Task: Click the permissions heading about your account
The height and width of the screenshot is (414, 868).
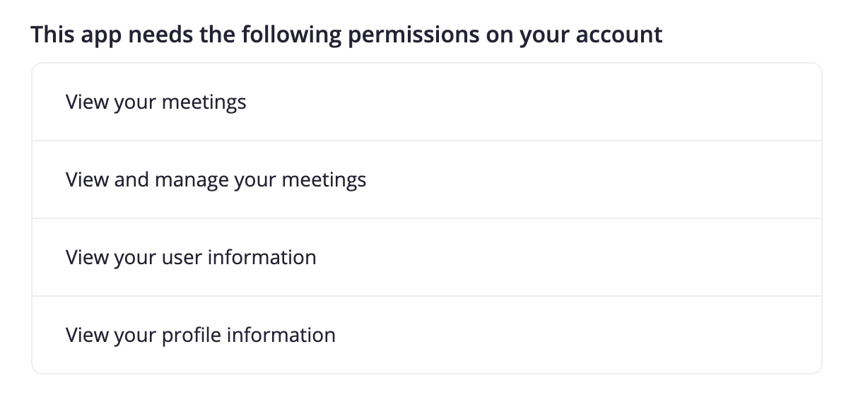Action: click(x=346, y=35)
